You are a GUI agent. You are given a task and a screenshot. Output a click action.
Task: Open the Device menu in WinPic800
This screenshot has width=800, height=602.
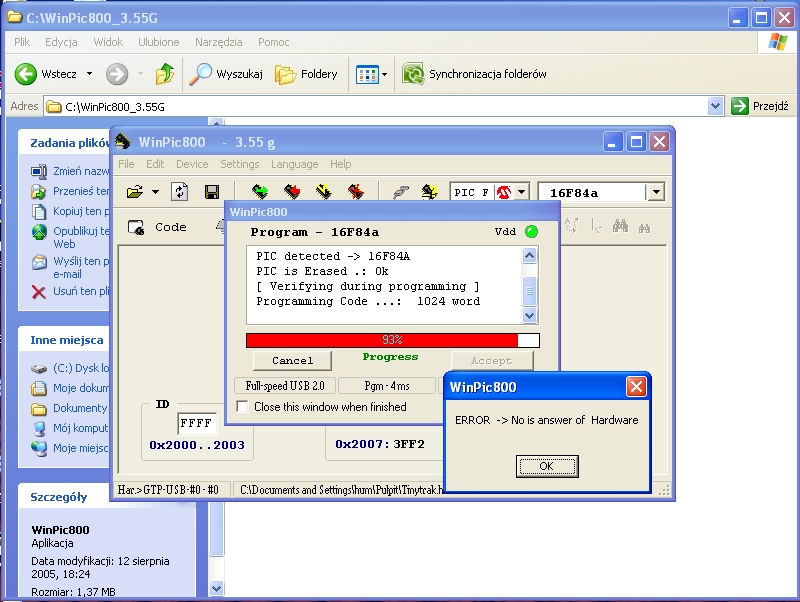pyautogui.click(x=192, y=164)
